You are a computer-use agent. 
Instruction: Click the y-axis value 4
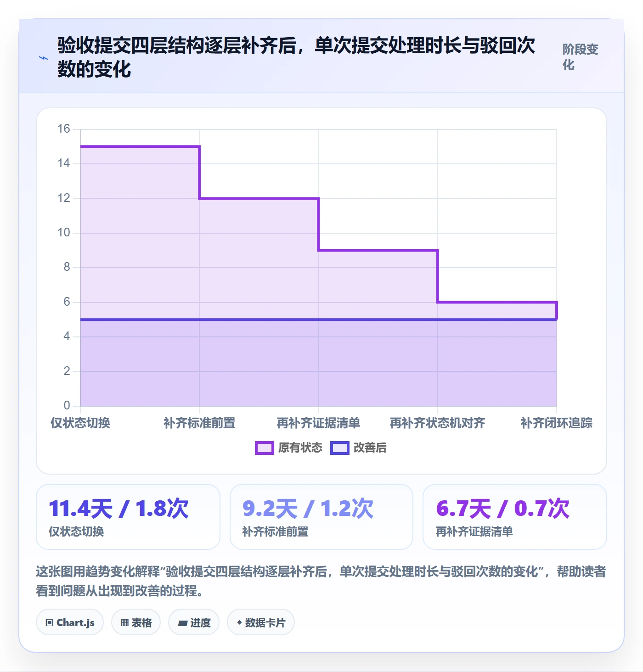point(67,336)
